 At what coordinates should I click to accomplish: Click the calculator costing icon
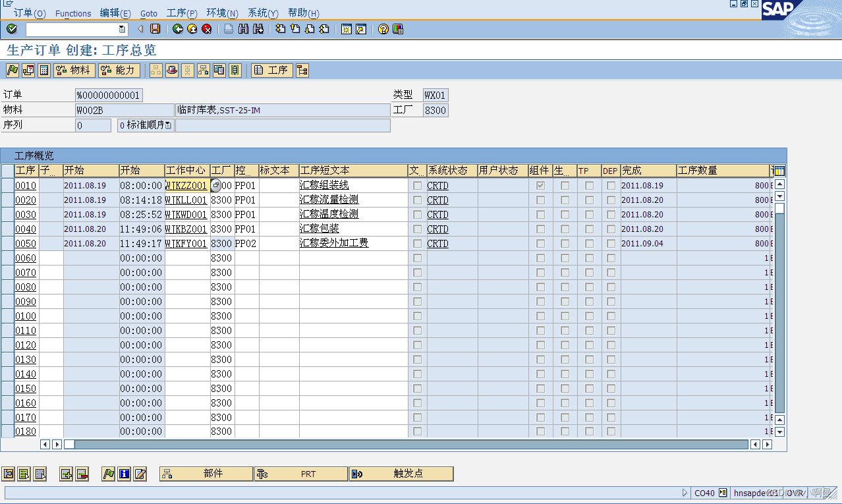43,70
